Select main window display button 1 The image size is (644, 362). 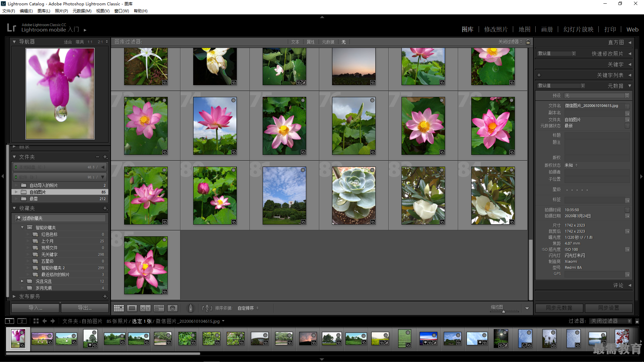pos(10,321)
